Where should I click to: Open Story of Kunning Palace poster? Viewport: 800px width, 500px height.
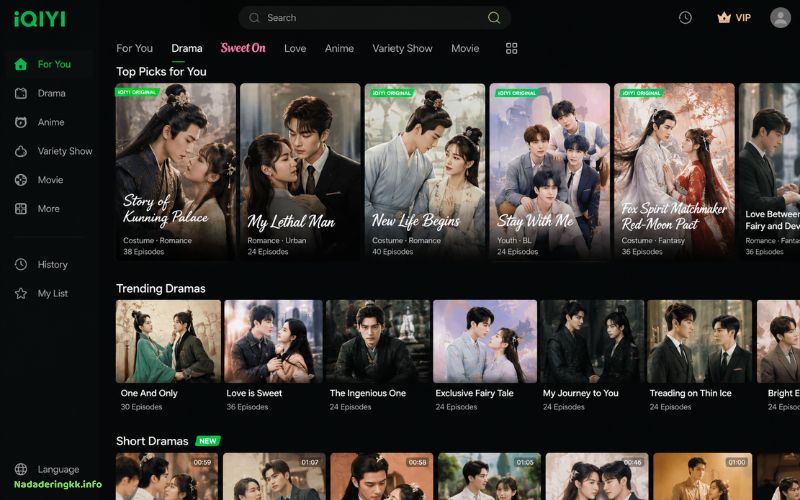click(x=176, y=172)
